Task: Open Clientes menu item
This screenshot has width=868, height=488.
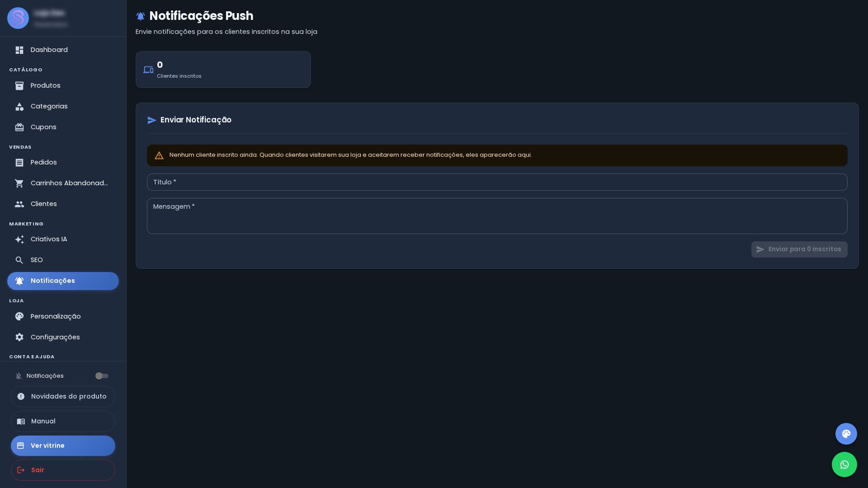Action: [x=63, y=204]
